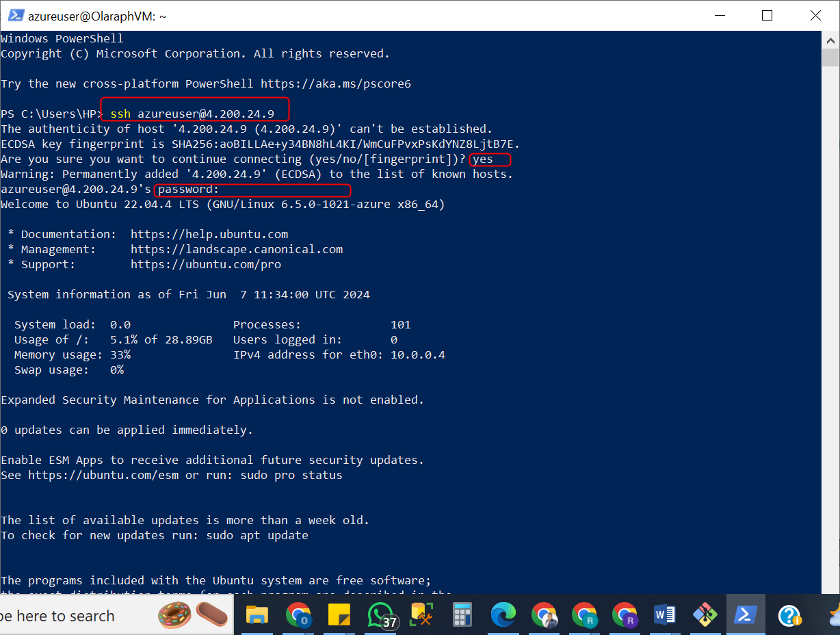
Task: Click the 'Users logged in: 0' entry
Action: point(315,339)
